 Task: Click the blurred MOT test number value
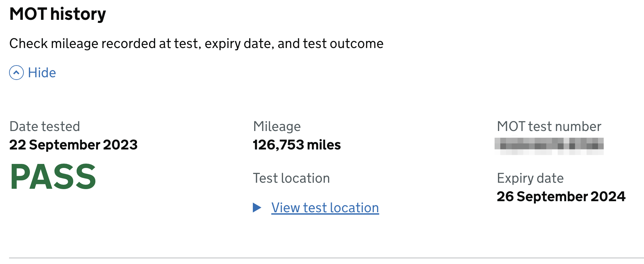tap(549, 146)
